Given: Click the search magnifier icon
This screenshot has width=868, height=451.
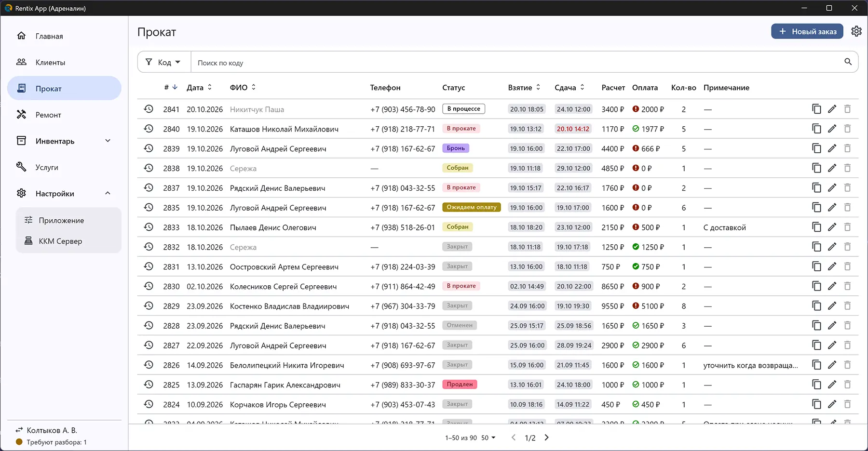Looking at the screenshot, I should pyautogui.click(x=848, y=62).
